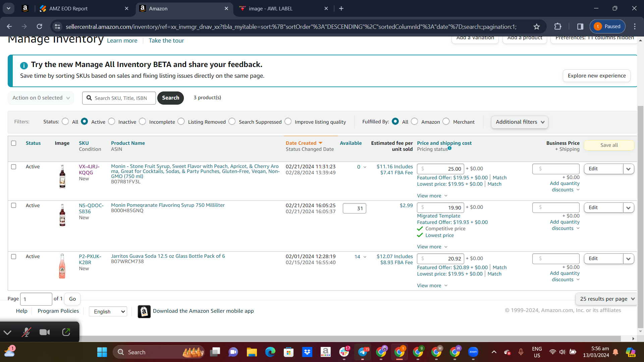This screenshot has height=362, width=644.
Task: Sort the table by Date Created column
Action: coord(304,143)
